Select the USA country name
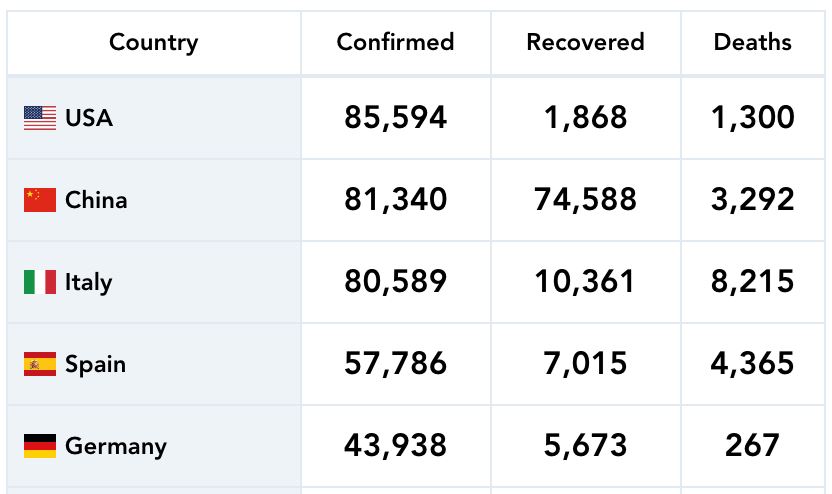This screenshot has width=832, height=494. coord(89,118)
